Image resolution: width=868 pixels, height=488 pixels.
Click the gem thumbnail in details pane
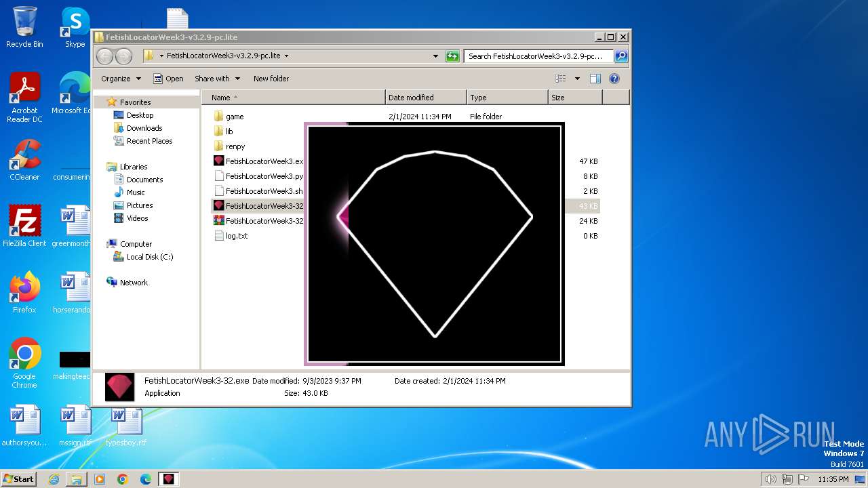pyautogui.click(x=119, y=387)
